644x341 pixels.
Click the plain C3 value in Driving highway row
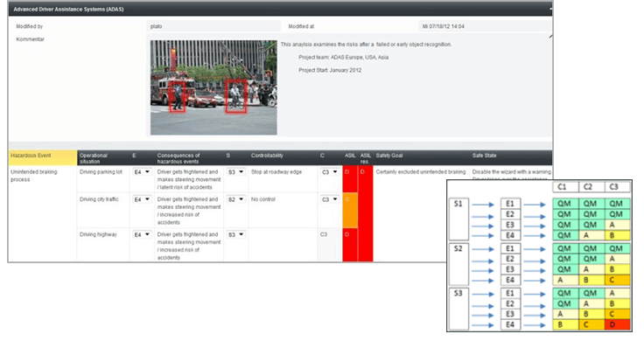pos(324,234)
